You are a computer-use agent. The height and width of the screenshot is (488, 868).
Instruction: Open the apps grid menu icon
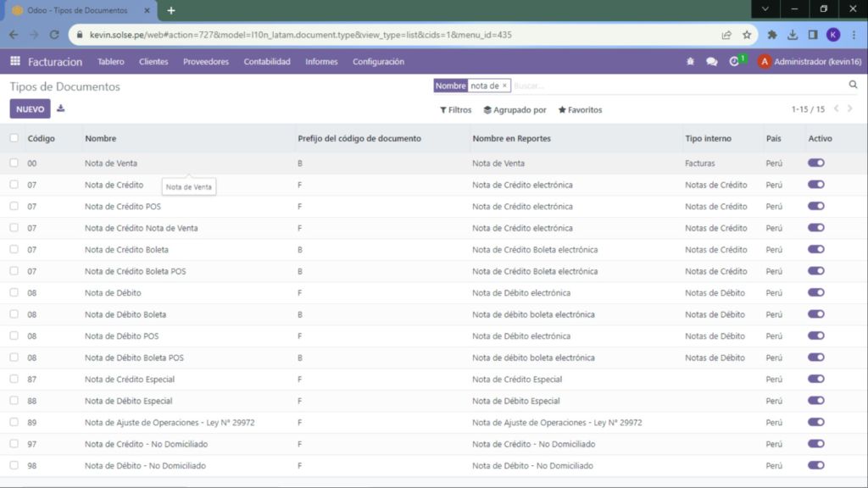coord(15,62)
